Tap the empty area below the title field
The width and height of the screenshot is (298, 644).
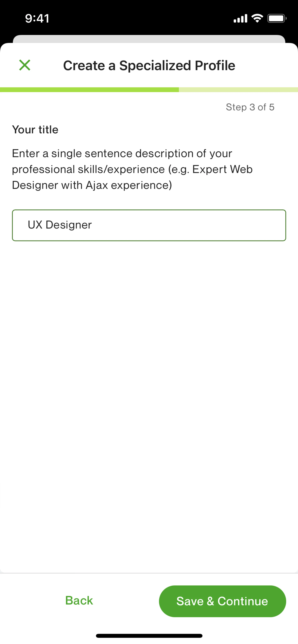click(149, 405)
